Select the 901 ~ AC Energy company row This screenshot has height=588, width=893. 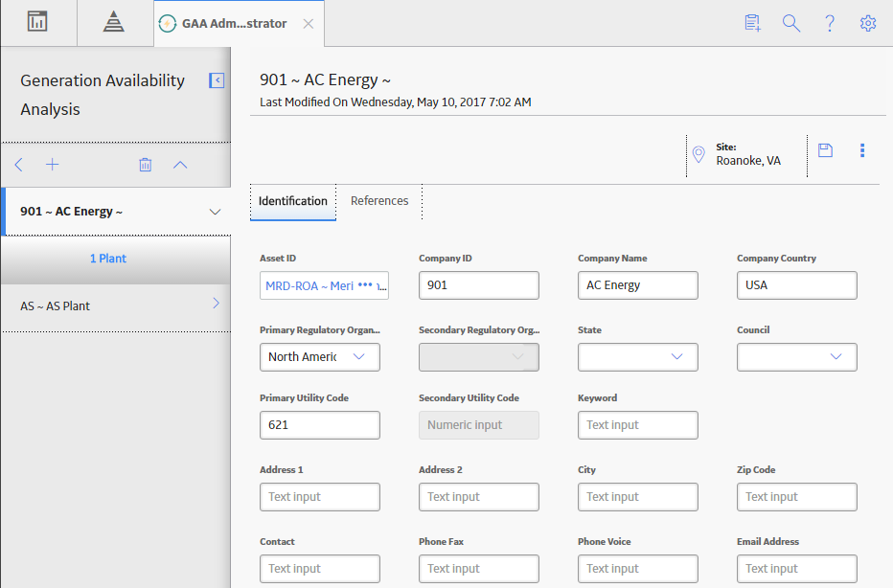[x=116, y=212]
